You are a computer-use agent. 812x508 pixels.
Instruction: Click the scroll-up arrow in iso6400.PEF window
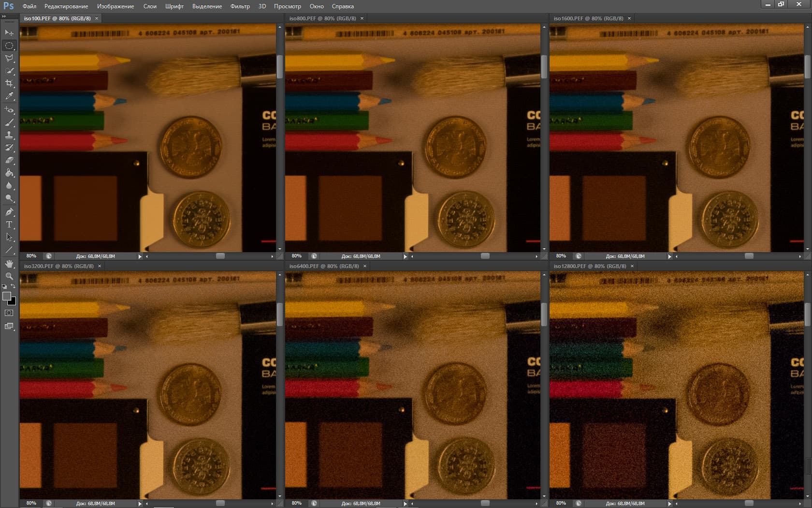point(544,275)
